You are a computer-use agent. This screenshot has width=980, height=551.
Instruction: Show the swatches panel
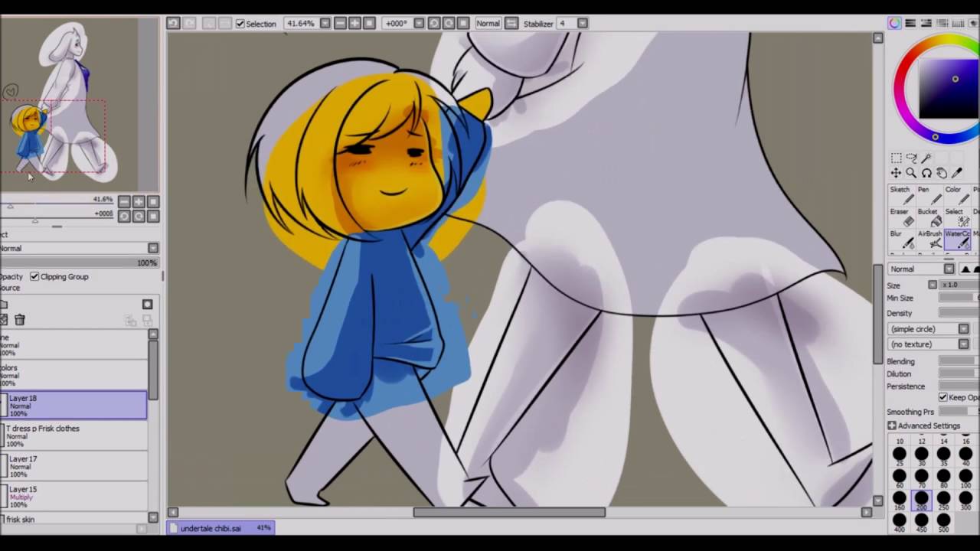[x=958, y=24]
